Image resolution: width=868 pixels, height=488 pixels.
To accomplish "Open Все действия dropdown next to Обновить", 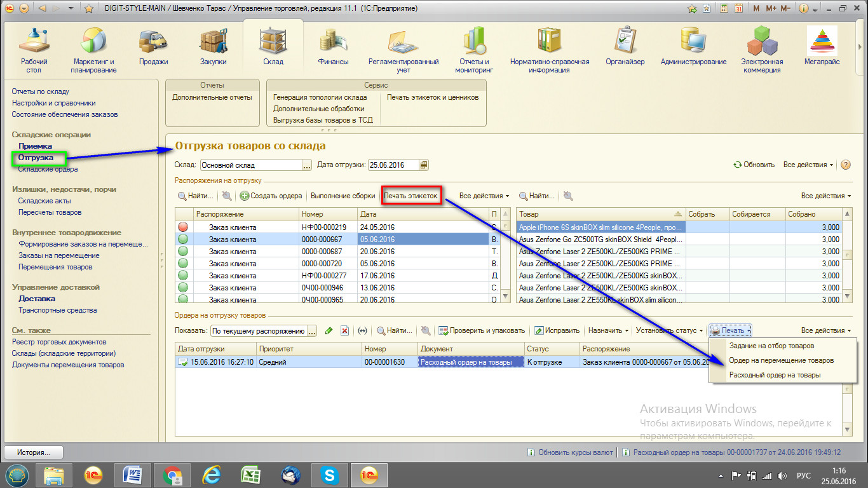I will [808, 165].
